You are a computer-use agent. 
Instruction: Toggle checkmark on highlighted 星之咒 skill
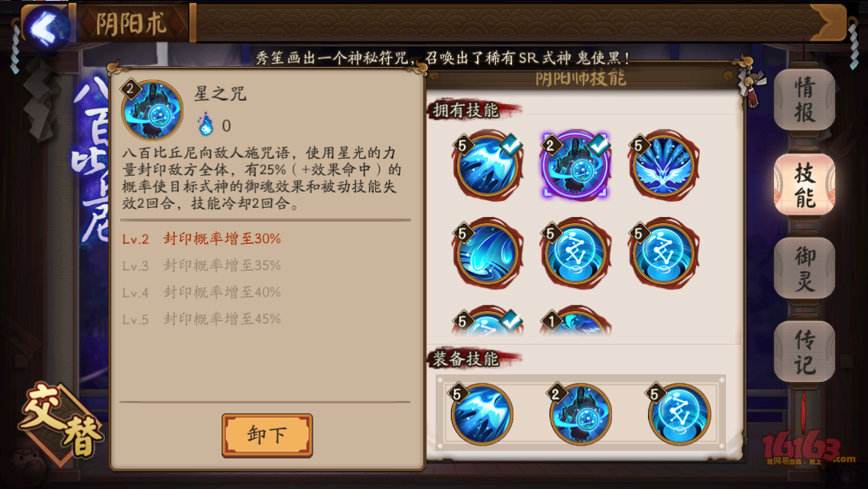[598, 144]
